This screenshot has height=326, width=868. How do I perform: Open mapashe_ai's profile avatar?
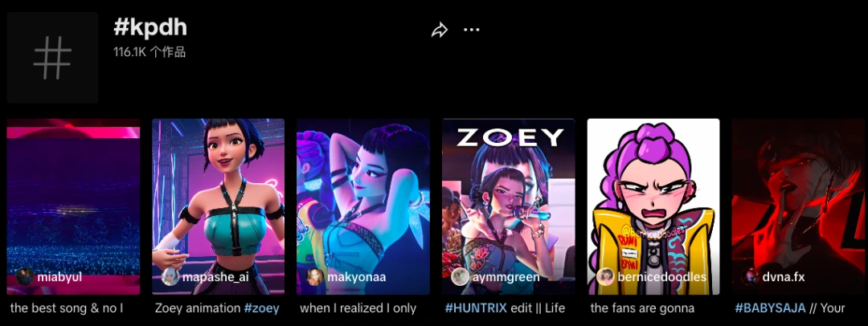coord(170,276)
